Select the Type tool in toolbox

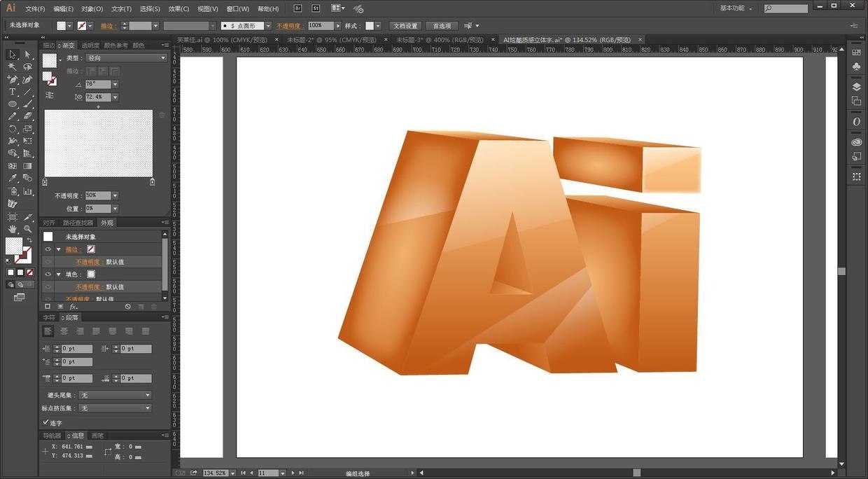[12, 92]
